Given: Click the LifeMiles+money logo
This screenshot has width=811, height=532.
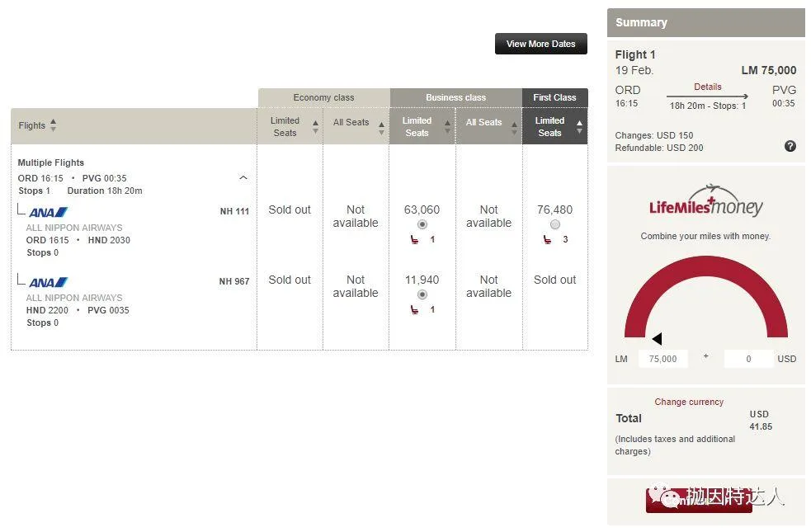Looking at the screenshot, I should pyautogui.click(x=705, y=202).
